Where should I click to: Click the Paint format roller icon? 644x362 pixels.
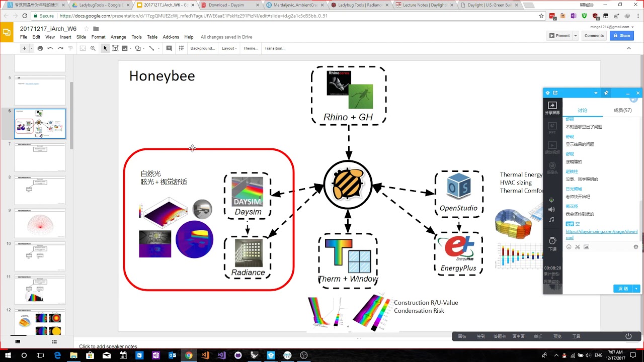point(70,48)
